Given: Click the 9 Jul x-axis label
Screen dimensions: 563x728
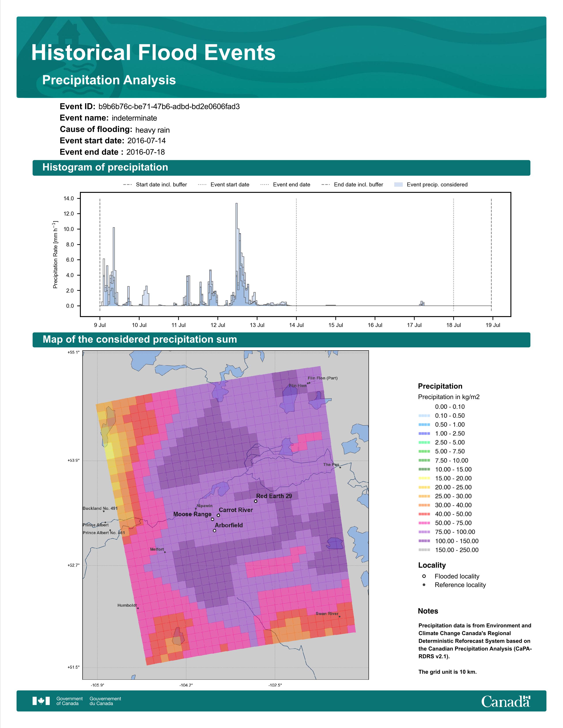Looking at the screenshot, I should (100, 325).
